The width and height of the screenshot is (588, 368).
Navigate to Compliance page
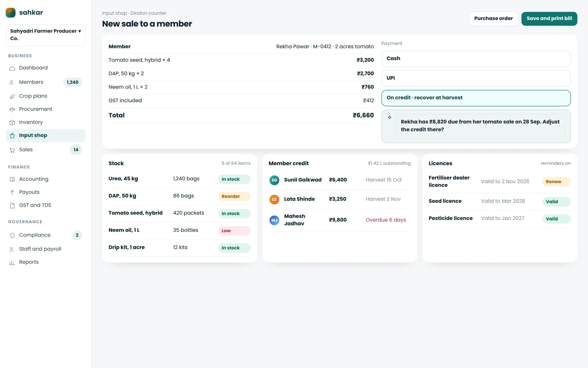click(46, 235)
